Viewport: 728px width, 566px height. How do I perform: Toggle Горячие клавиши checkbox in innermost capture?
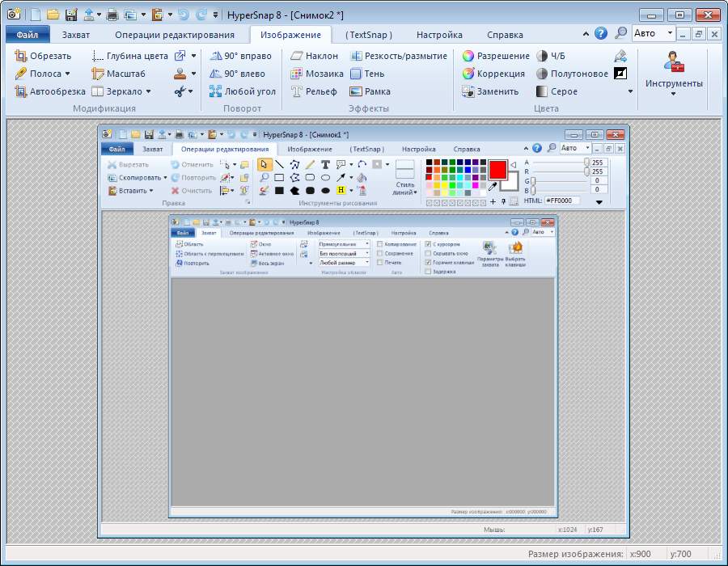[429, 262]
